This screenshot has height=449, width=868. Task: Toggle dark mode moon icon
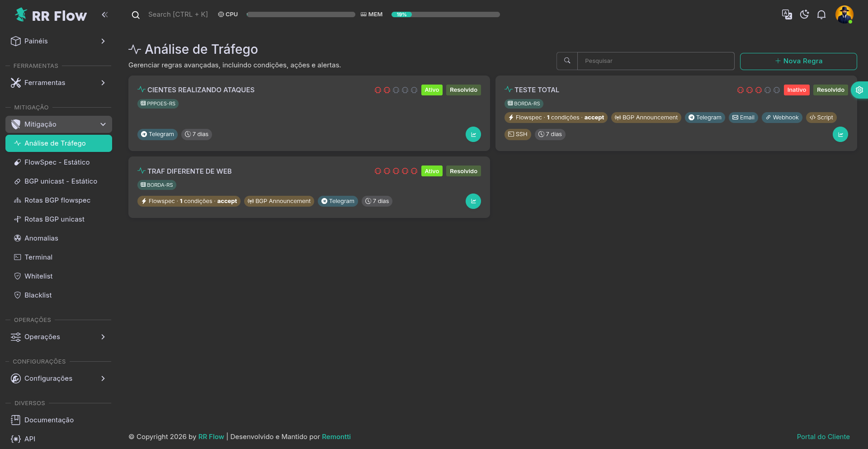point(804,14)
